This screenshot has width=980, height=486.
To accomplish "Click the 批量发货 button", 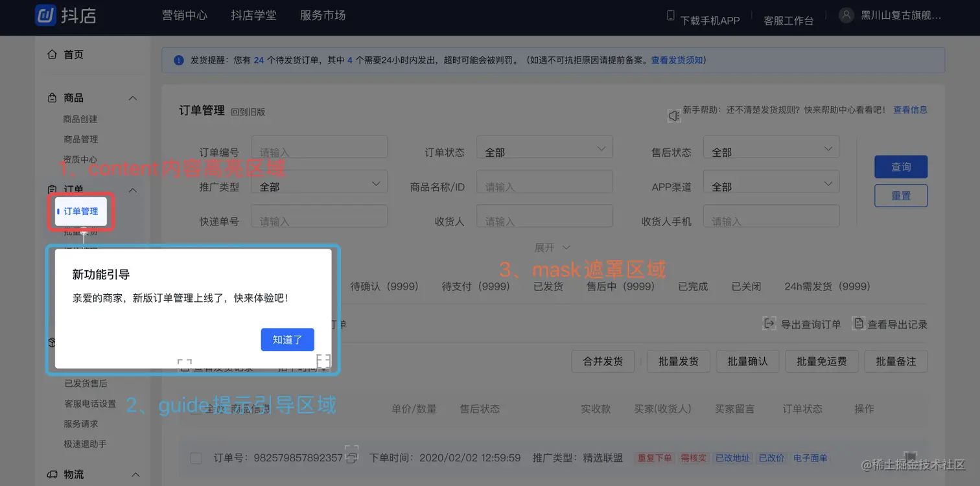I will coord(679,362).
